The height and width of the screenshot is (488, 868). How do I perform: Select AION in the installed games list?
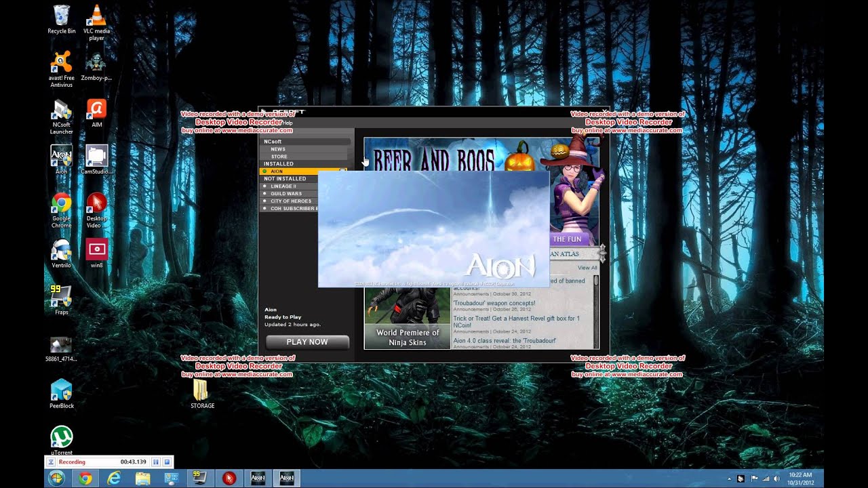[x=304, y=171]
